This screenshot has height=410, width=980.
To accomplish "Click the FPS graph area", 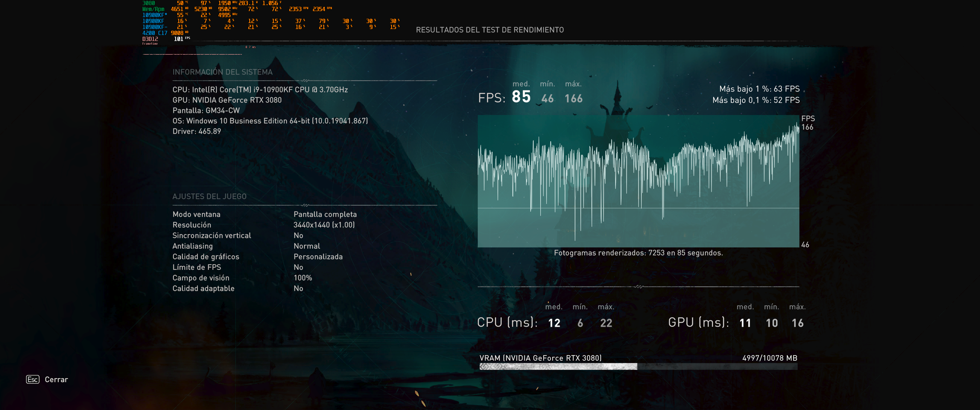I will [x=638, y=181].
